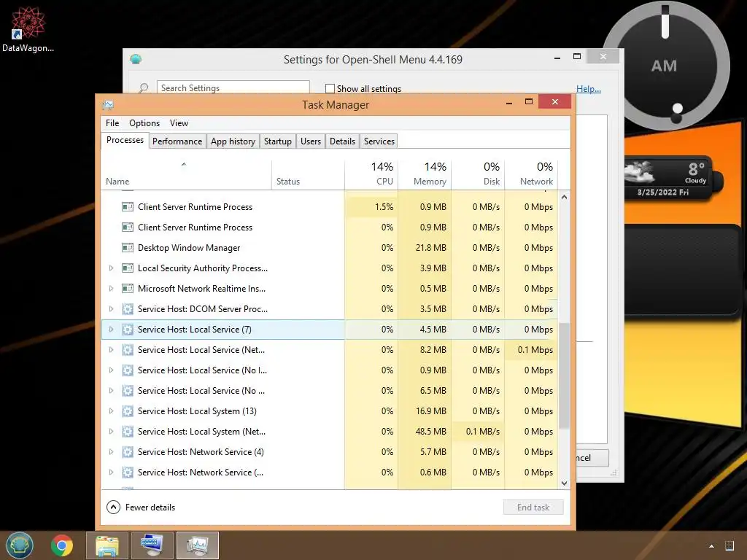The height and width of the screenshot is (560, 747).
Task: Click the Service Host: DCOM Server gear icon
Action: [127, 309]
